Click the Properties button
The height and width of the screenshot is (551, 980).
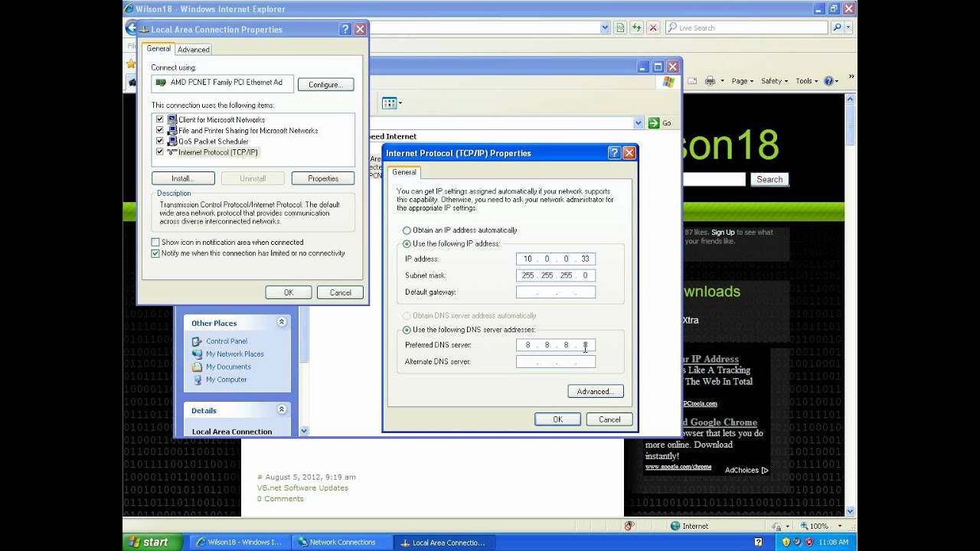pos(323,178)
